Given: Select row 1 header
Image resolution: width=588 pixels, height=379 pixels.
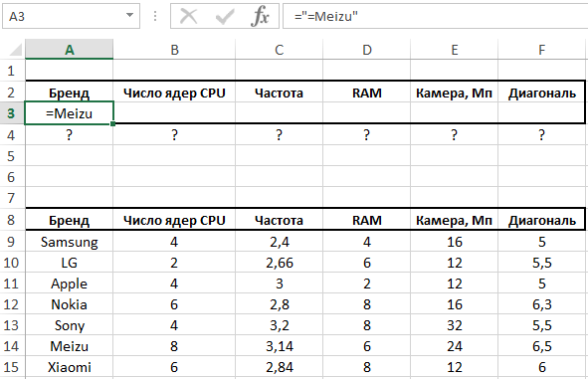Looking at the screenshot, I should [11, 70].
